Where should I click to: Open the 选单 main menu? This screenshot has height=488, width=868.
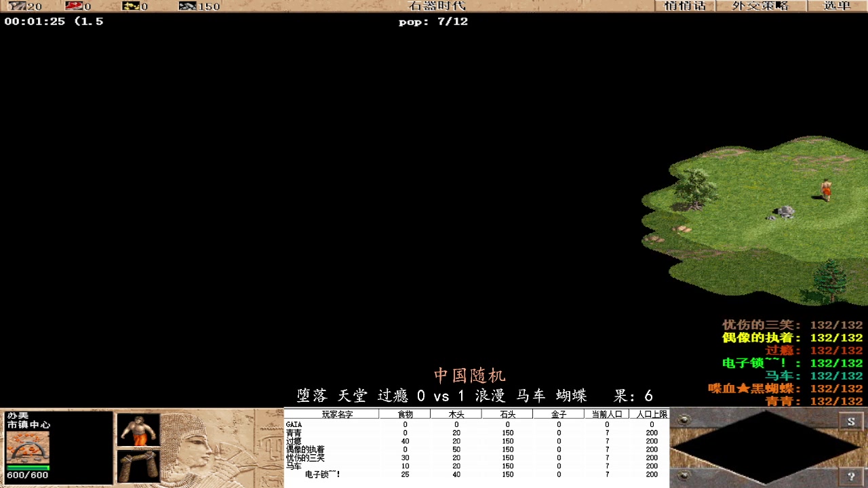(837, 6)
